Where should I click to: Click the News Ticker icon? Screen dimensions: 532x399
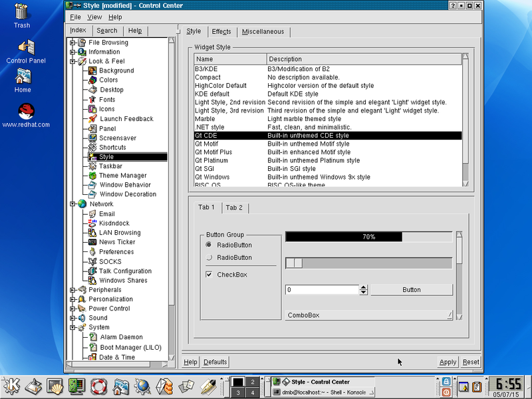[x=92, y=242]
